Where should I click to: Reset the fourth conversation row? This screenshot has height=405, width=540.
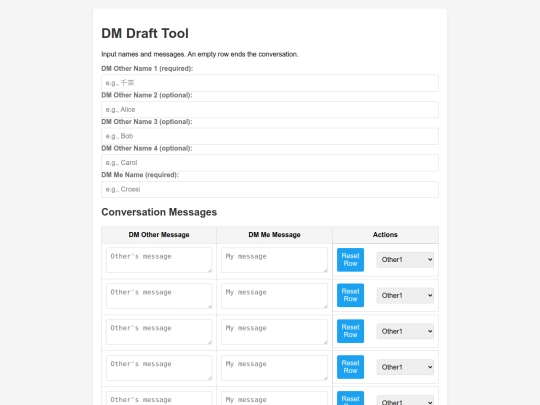pos(350,367)
